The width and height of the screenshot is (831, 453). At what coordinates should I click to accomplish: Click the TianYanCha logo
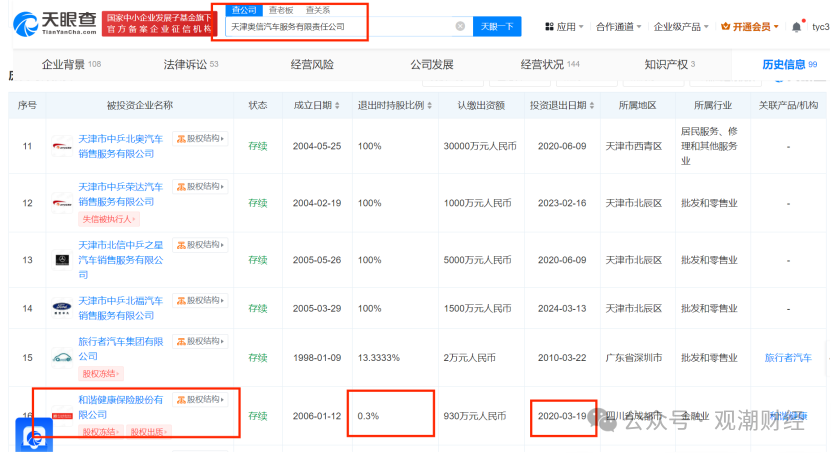55,23
